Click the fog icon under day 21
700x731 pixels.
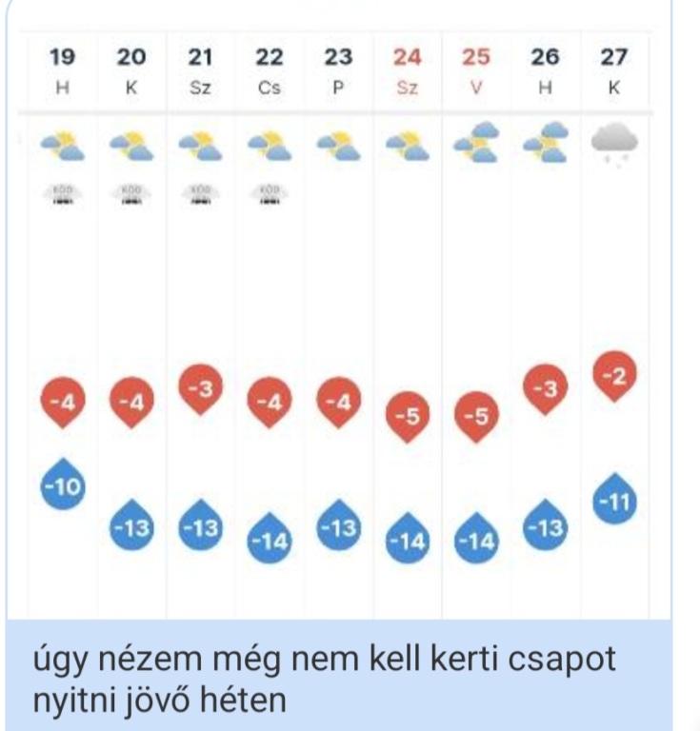click(x=201, y=193)
